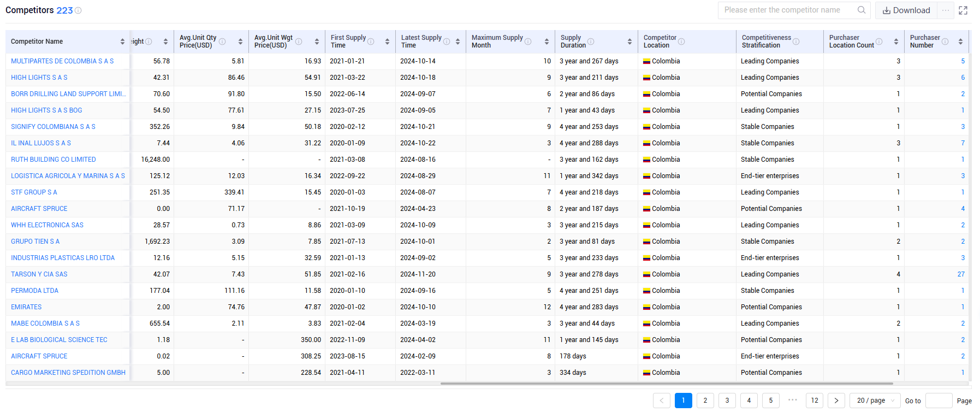Sort by First Supply Time arrows
This screenshot has width=980, height=412.
[x=387, y=42]
